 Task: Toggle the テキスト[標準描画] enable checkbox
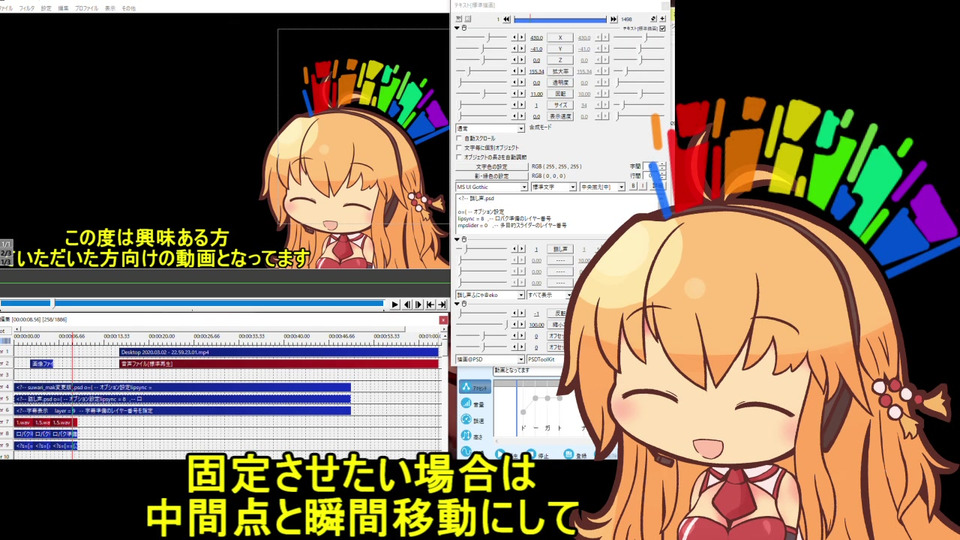click(x=662, y=28)
